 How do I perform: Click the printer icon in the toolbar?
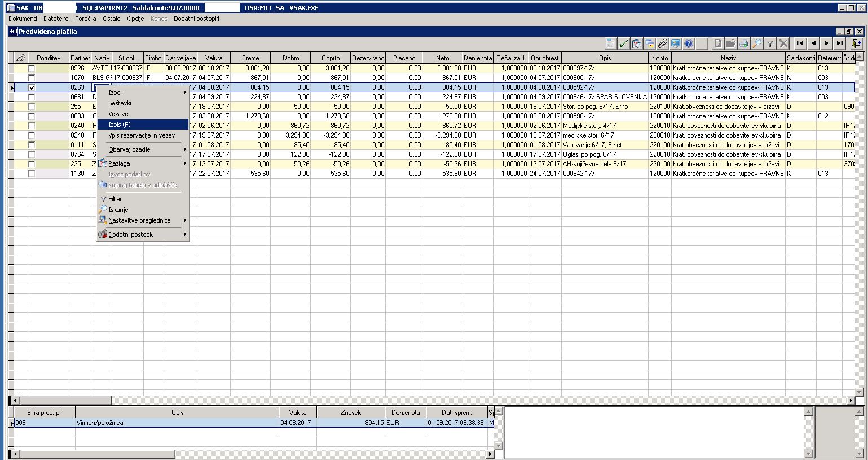pos(743,43)
